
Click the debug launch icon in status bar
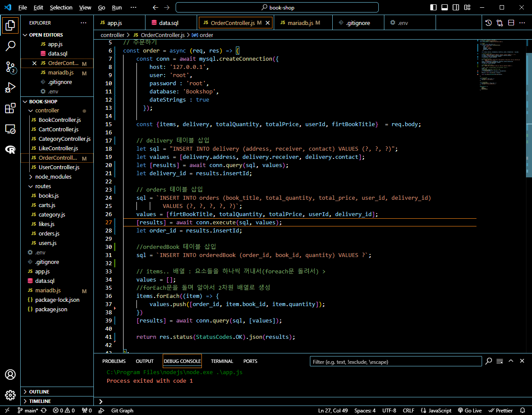point(101,411)
